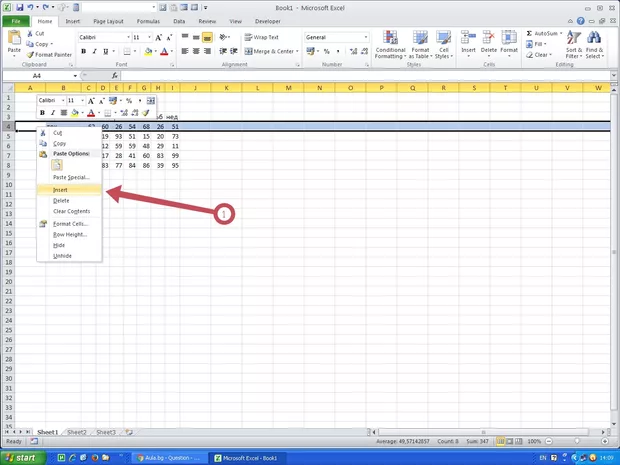The width and height of the screenshot is (620, 465).
Task: Expand the Name Box A4 dropdown arrow
Action: tap(75, 76)
